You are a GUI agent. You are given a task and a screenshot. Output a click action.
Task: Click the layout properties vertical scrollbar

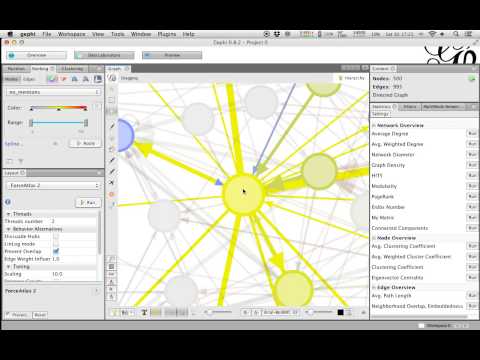click(99, 233)
